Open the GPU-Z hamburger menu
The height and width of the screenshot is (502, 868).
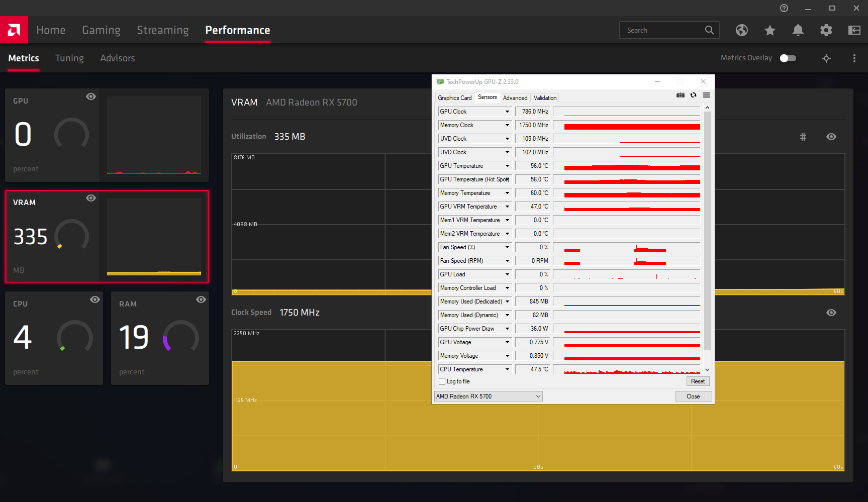(x=706, y=95)
